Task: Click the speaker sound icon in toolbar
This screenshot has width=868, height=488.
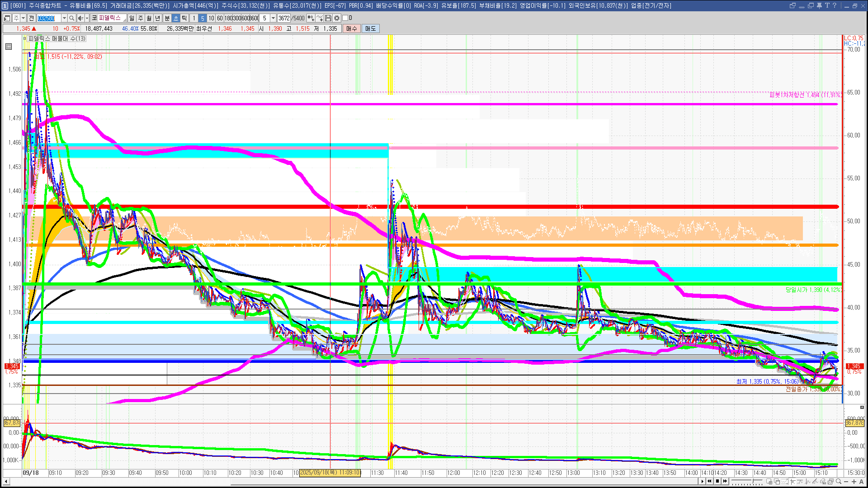Action: coord(80,18)
